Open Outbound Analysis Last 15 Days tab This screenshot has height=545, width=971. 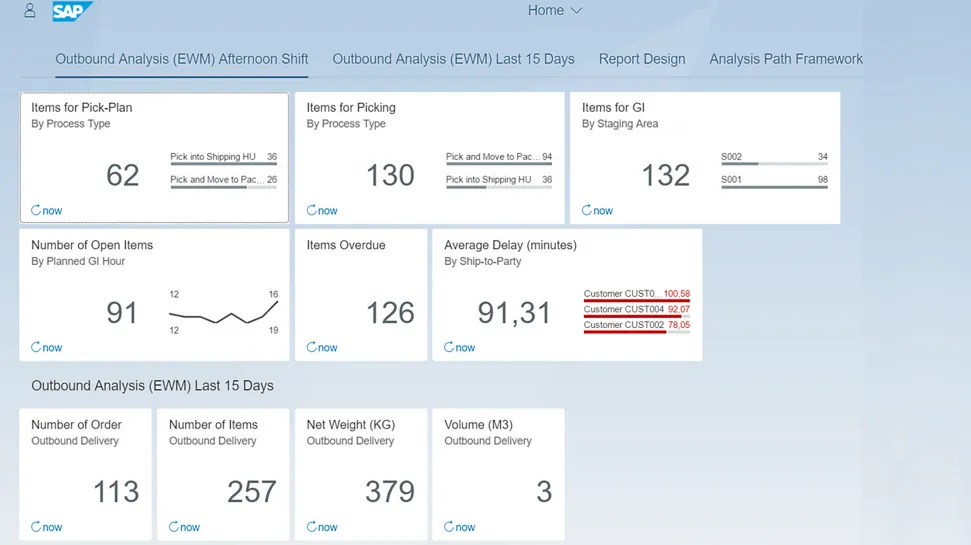click(453, 59)
